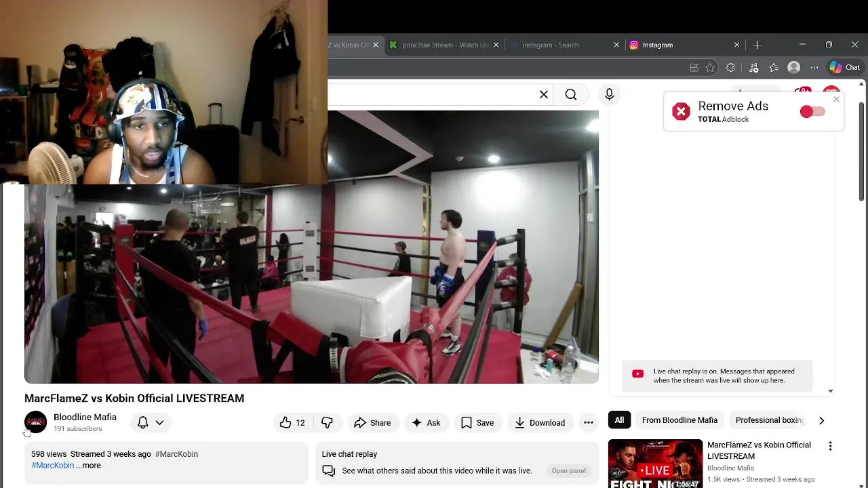The image size is (868, 488).
Task: Click the "598 views" text
Action: pos(49,454)
